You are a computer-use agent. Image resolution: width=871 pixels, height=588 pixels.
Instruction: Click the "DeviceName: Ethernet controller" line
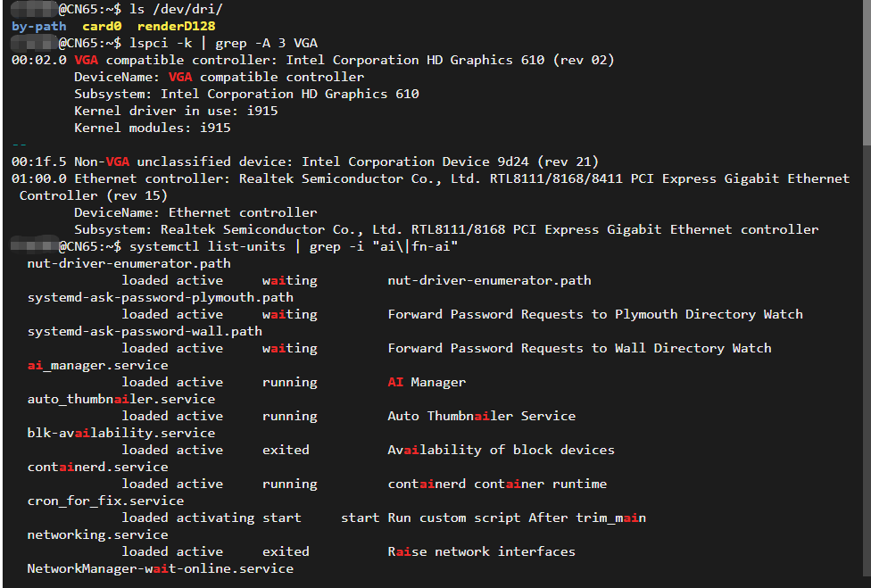[195, 212]
